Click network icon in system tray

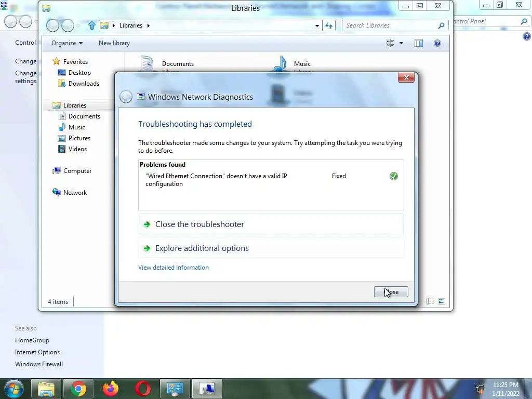(480, 389)
